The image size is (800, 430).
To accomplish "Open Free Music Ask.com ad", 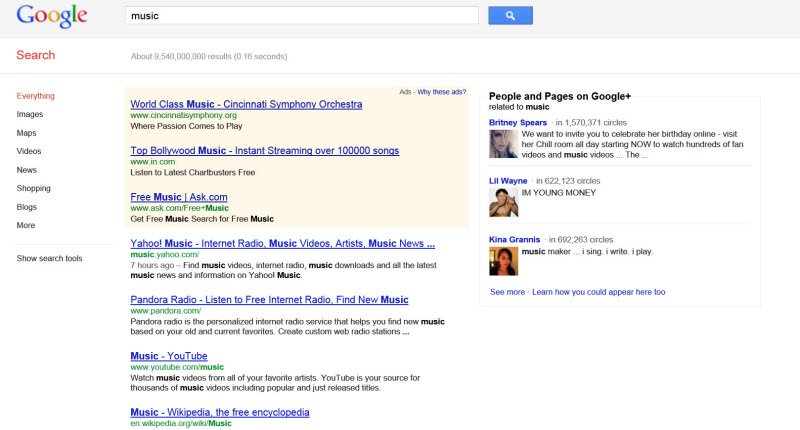I will (x=179, y=197).
